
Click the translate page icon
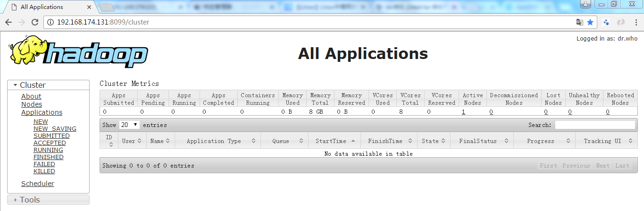click(580, 22)
